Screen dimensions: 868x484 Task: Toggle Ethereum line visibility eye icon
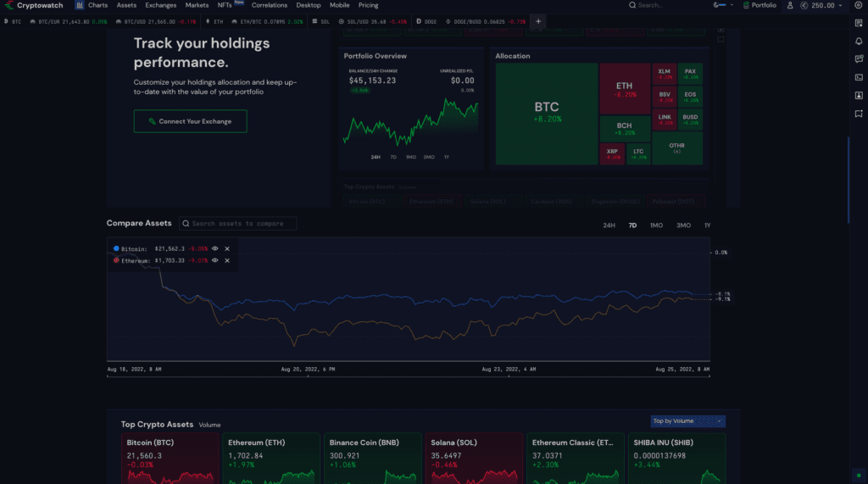214,260
